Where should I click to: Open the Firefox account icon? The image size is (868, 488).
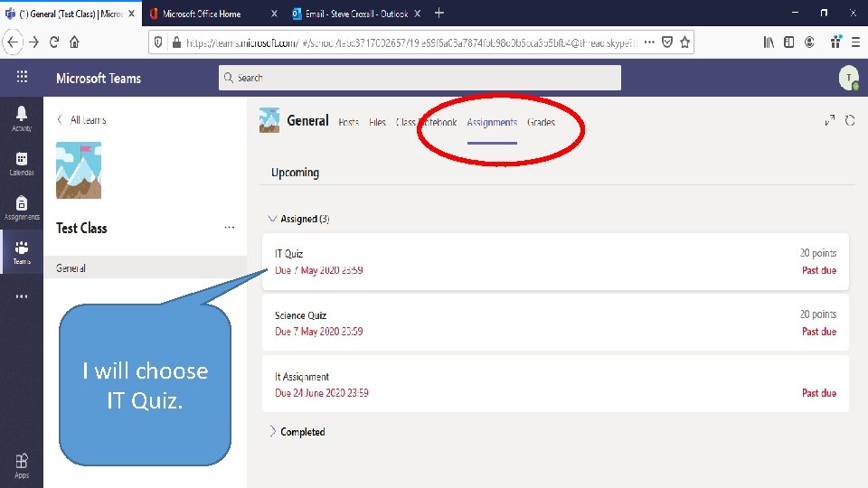tap(809, 42)
